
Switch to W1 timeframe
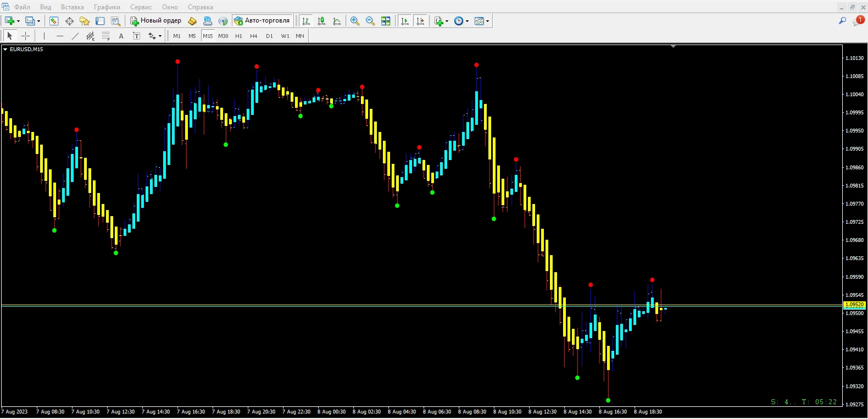[x=285, y=36]
